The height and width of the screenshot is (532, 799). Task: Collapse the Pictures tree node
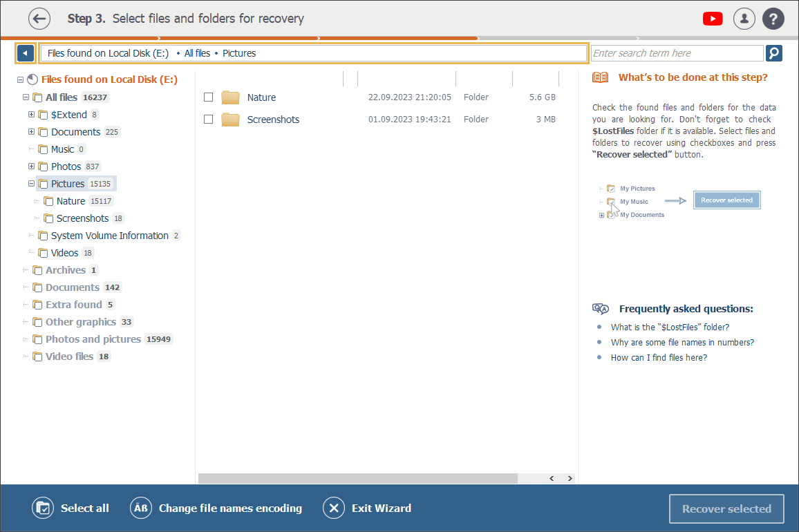coord(31,184)
